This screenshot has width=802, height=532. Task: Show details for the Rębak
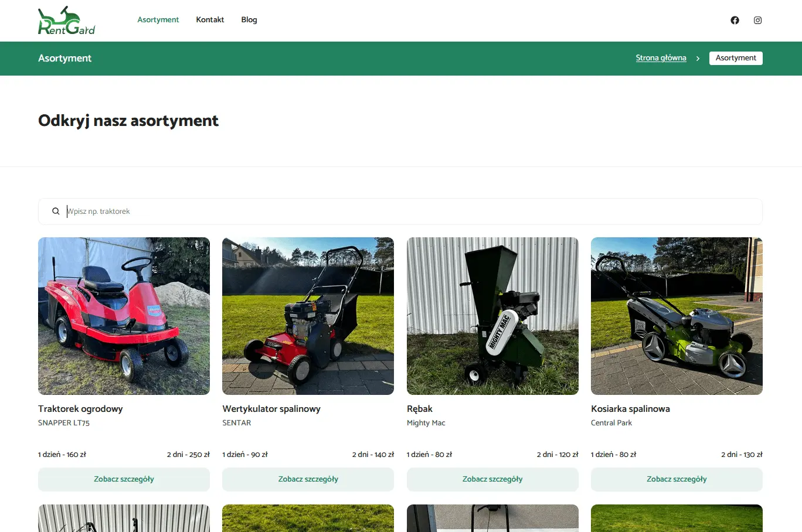[492, 479]
